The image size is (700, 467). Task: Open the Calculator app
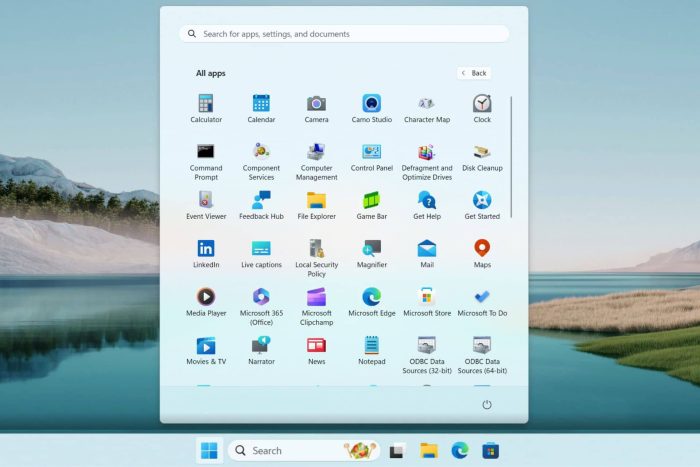[206, 108]
